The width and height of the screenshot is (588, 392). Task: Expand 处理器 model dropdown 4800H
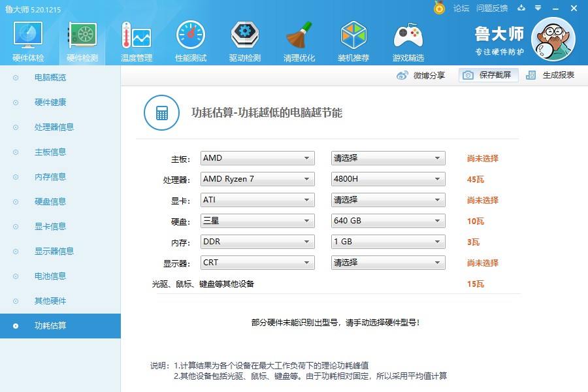point(388,179)
